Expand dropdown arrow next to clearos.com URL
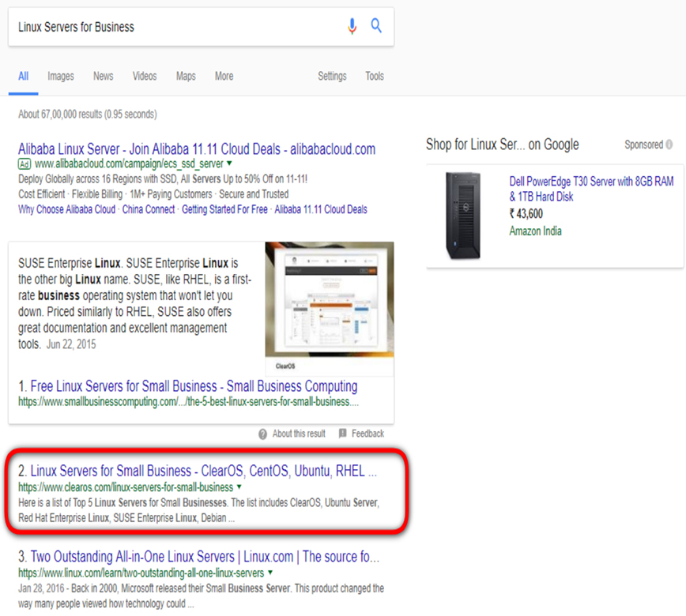The width and height of the screenshot is (686, 616). click(239, 486)
